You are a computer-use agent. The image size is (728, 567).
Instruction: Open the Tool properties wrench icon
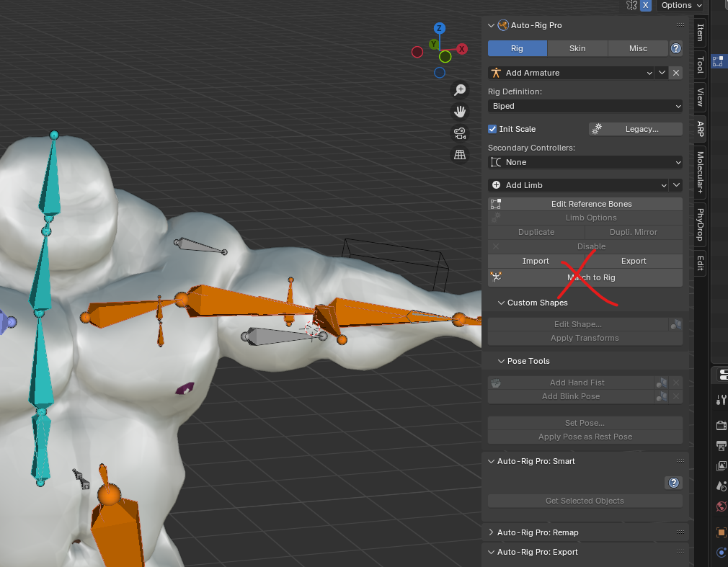click(721, 400)
